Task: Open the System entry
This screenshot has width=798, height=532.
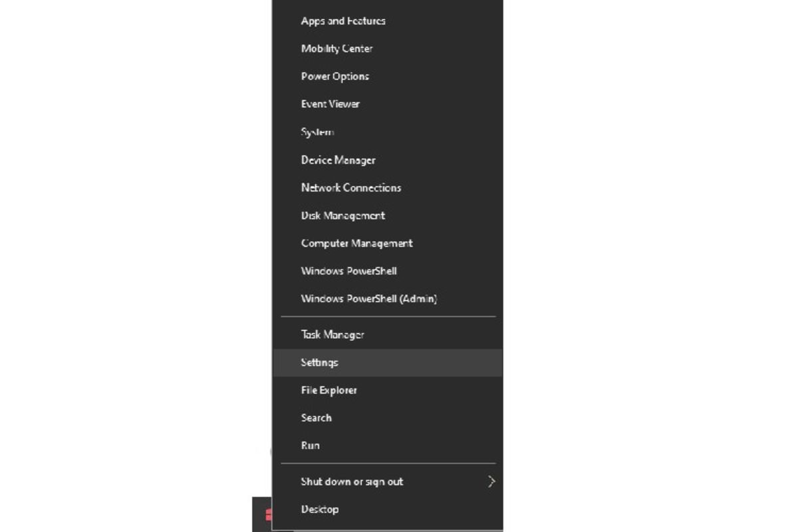Action: coord(317,132)
